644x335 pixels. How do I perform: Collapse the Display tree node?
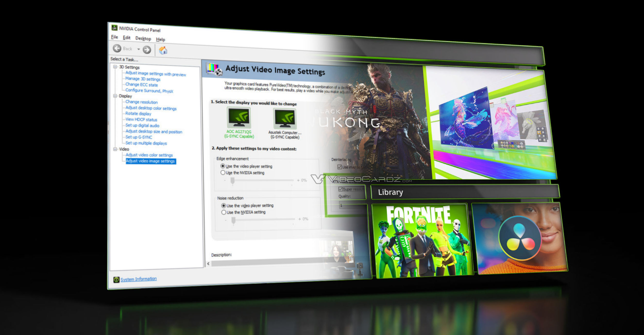pos(115,96)
